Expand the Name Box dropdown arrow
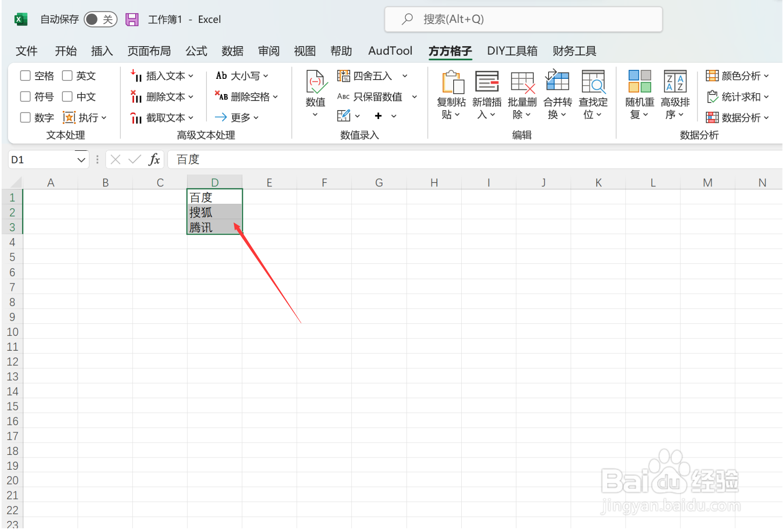This screenshot has height=532, width=783. [81, 160]
